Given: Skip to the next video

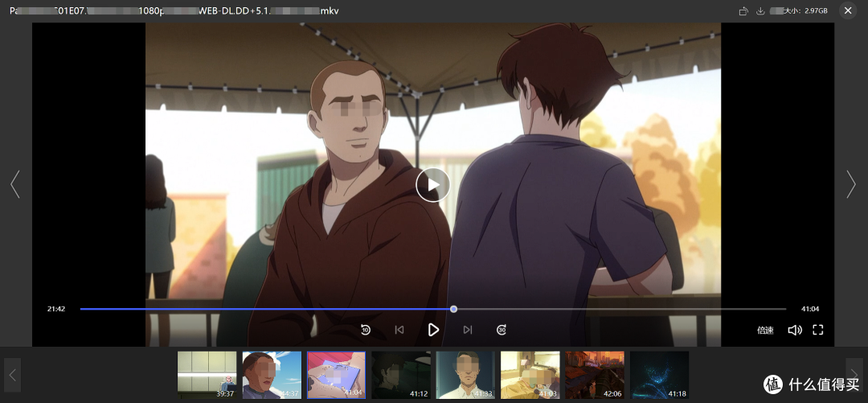Looking at the screenshot, I should click(468, 330).
